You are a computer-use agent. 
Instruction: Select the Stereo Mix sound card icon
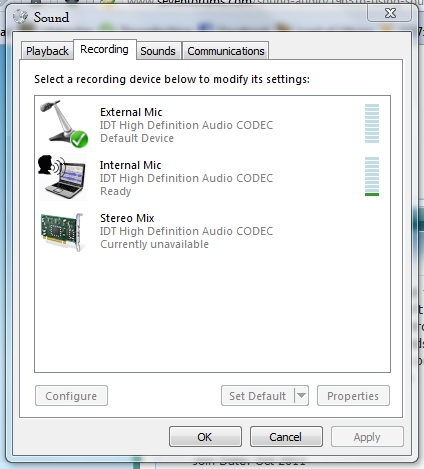(x=62, y=232)
